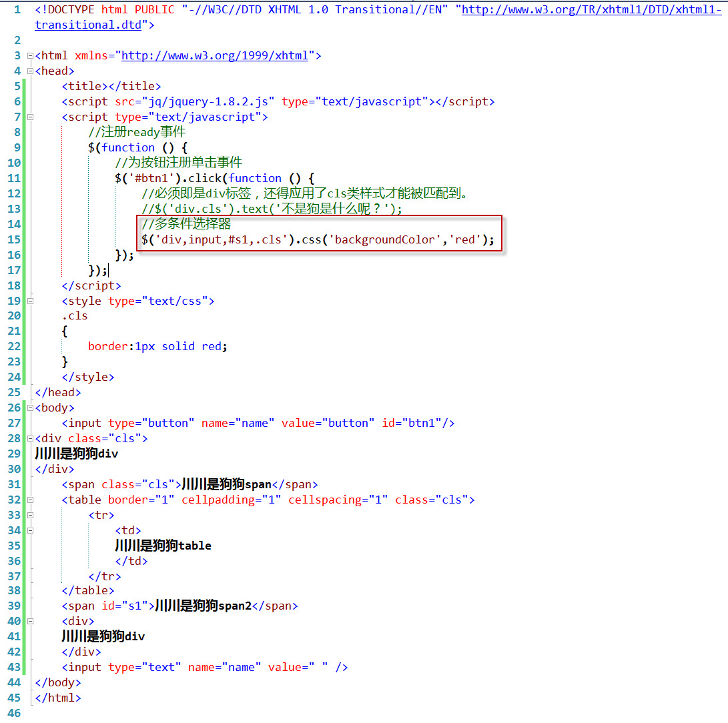
Task: Select the .cls class rule at line 20
Action: pos(74,315)
